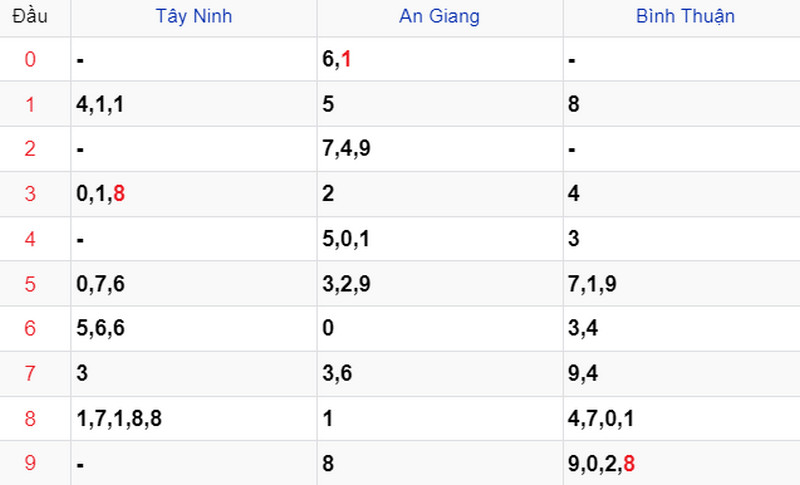Select red row label 5
Screen dimensions: 800x485
tap(30, 284)
